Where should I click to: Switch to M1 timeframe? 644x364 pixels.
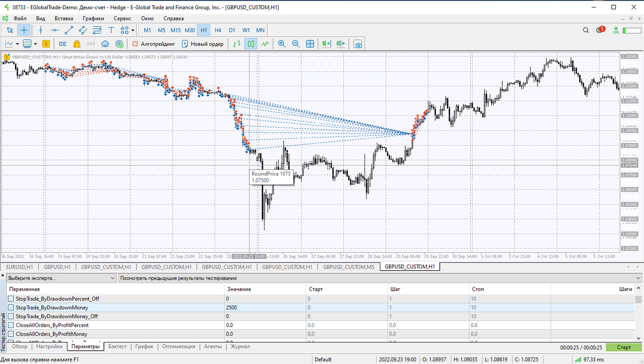[147, 30]
